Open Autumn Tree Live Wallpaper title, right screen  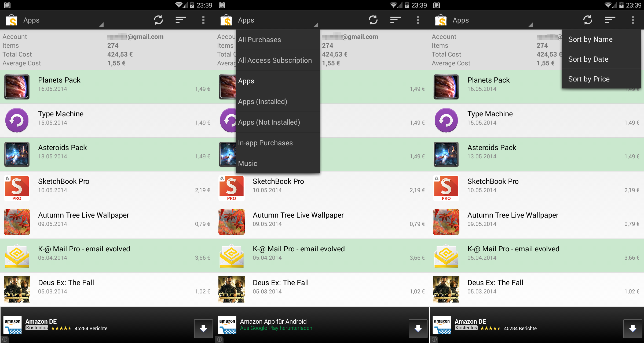pyautogui.click(x=513, y=215)
